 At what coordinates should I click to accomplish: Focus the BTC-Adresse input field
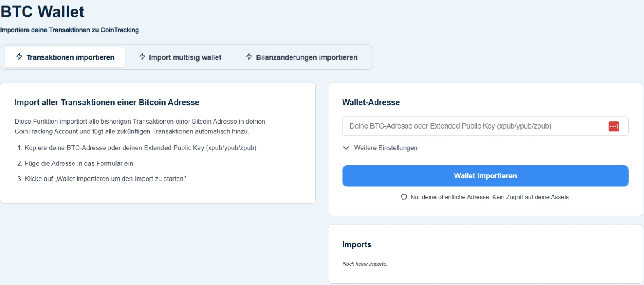point(485,126)
